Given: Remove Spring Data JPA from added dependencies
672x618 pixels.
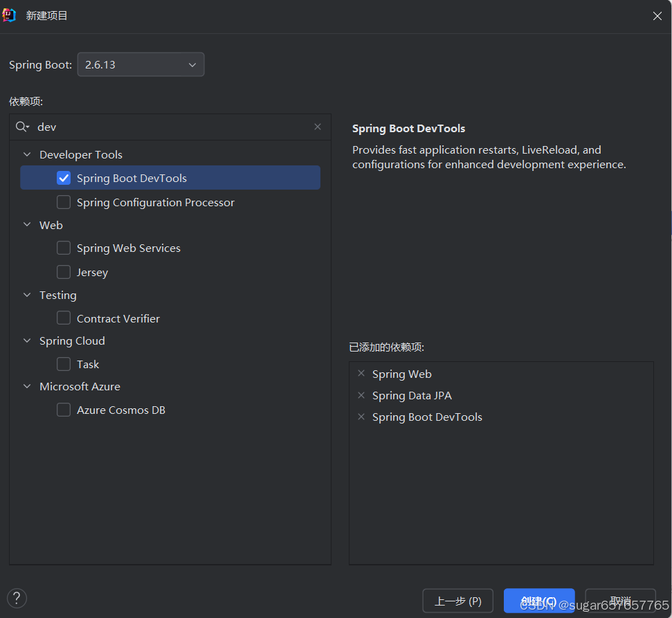Looking at the screenshot, I should coord(361,395).
